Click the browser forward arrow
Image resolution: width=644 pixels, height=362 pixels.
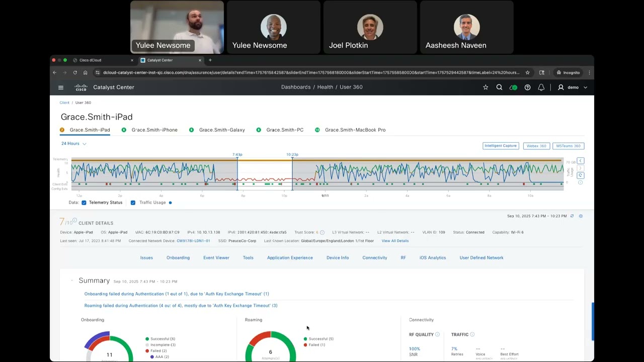pos(65,72)
